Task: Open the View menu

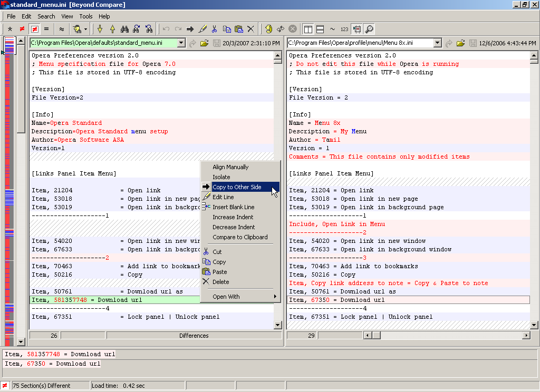Action: [x=67, y=16]
